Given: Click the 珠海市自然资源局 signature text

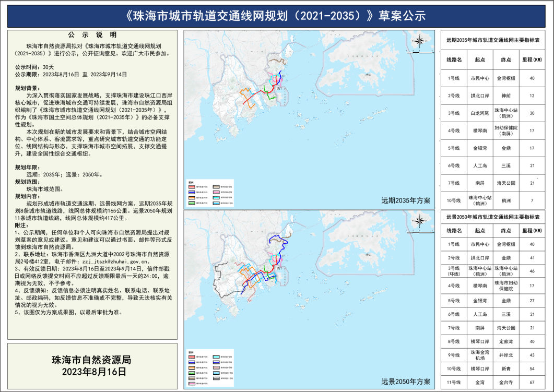Looking at the screenshot, I should pyautogui.click(x=91, y=360).
